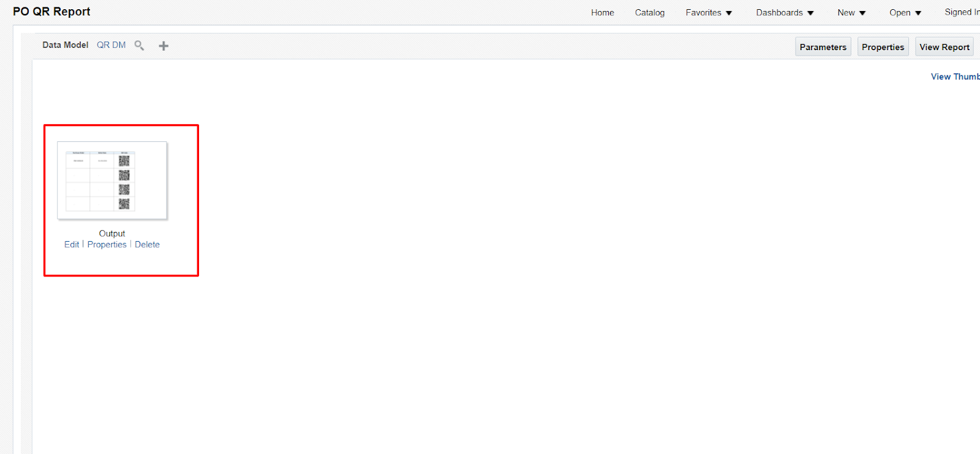Click the Parameters button
Image resolution: width=980 pixels, height=454 pixels.
(823, 47)
